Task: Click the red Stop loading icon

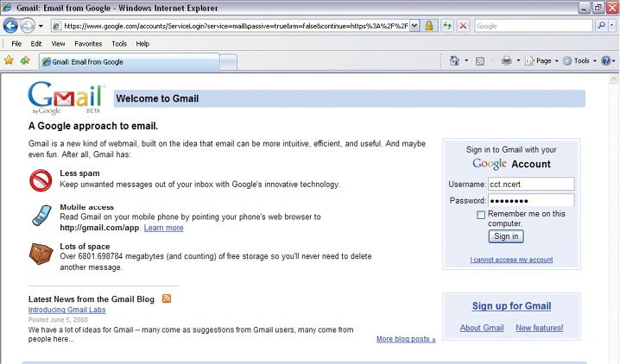Action: click(463, 26)
